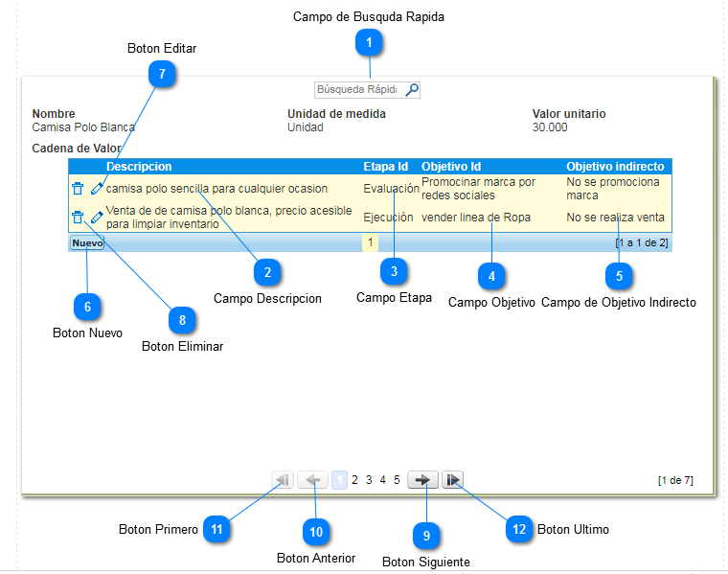
Task: Click the magnifier icon in quick search
Action: [x=411, y=90]
